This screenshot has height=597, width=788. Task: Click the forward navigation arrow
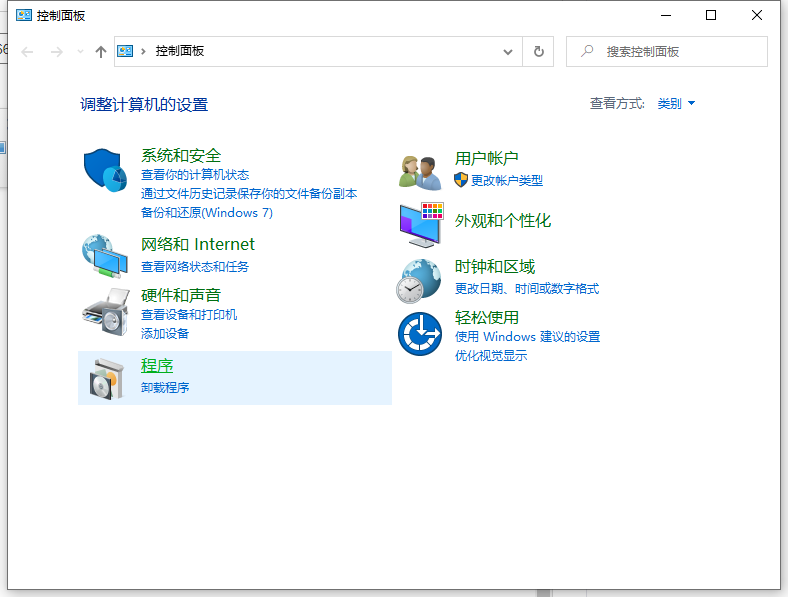(57, 52)
